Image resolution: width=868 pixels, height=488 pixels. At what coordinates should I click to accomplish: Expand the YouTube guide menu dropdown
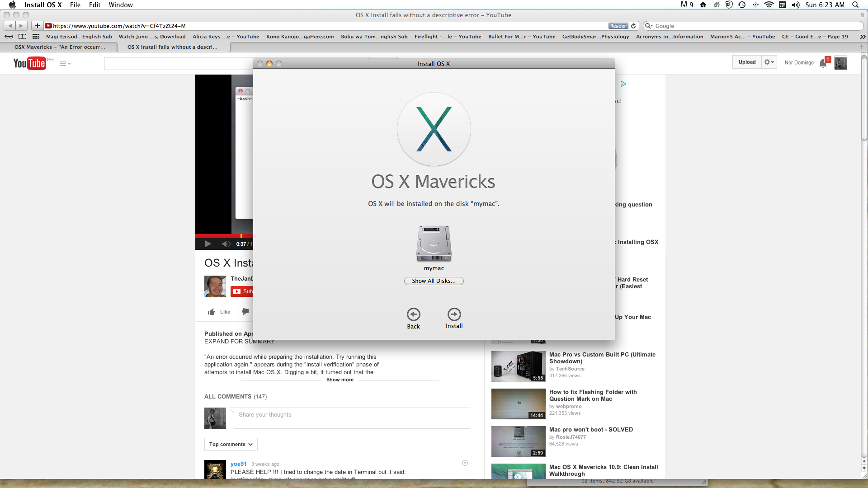point(65,64)
